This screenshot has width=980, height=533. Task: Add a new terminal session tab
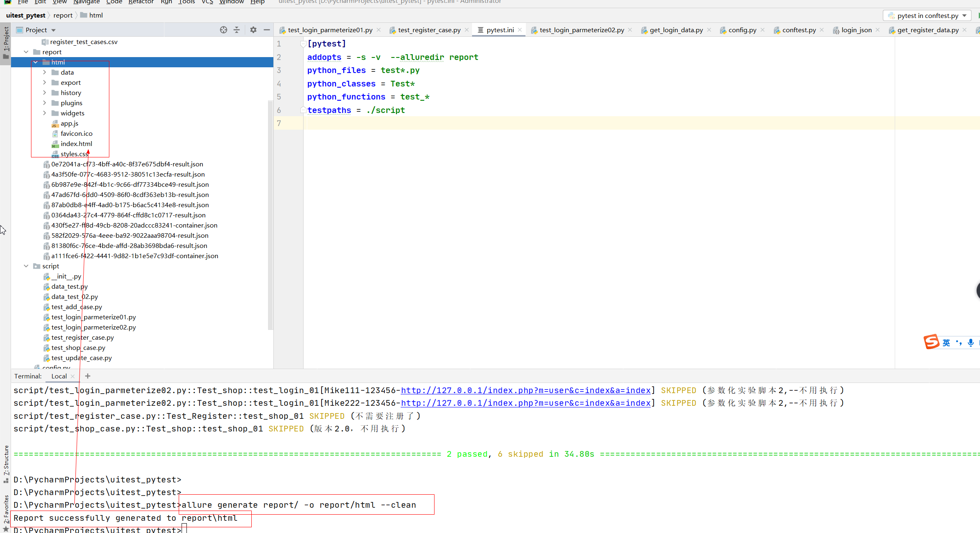pyautogui.click(x=88, y=376)
